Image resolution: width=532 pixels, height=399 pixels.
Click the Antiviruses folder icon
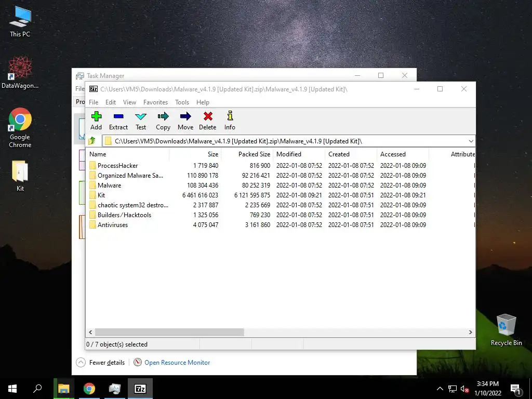(x=92, y=224)
